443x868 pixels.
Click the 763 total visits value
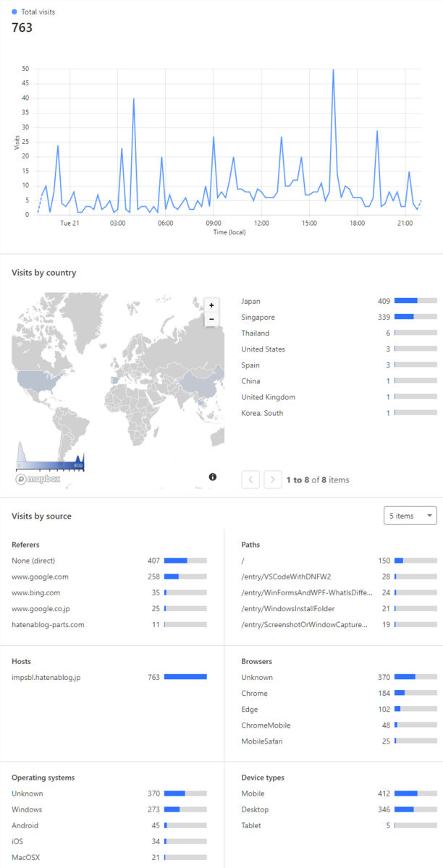pos(22,27)
